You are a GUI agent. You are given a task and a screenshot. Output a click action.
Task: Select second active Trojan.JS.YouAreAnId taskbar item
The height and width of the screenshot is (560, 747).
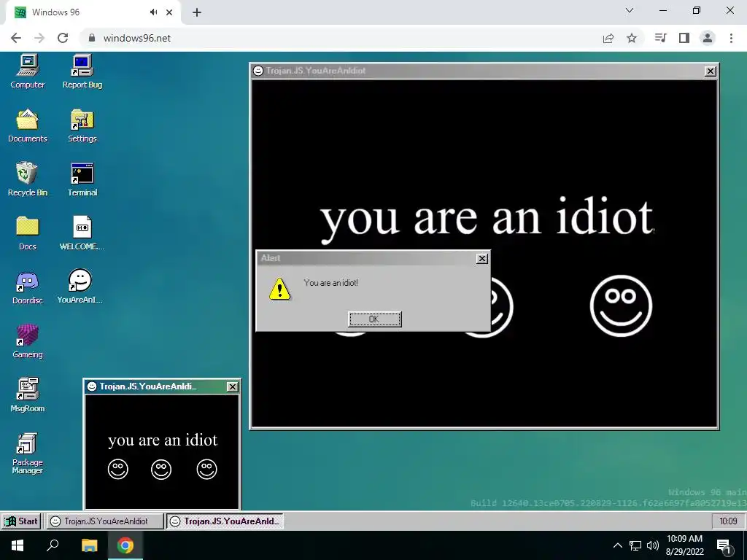(225, 521)
